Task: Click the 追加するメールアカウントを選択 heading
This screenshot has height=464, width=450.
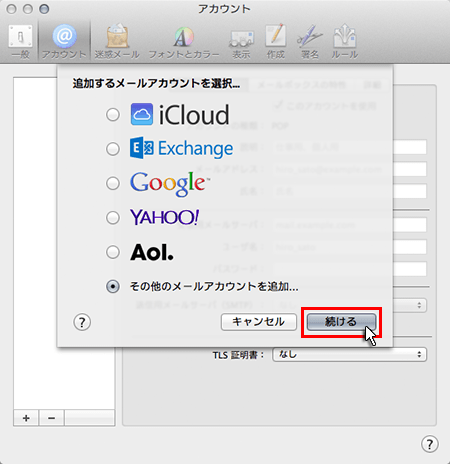Action: click(156, 83)
